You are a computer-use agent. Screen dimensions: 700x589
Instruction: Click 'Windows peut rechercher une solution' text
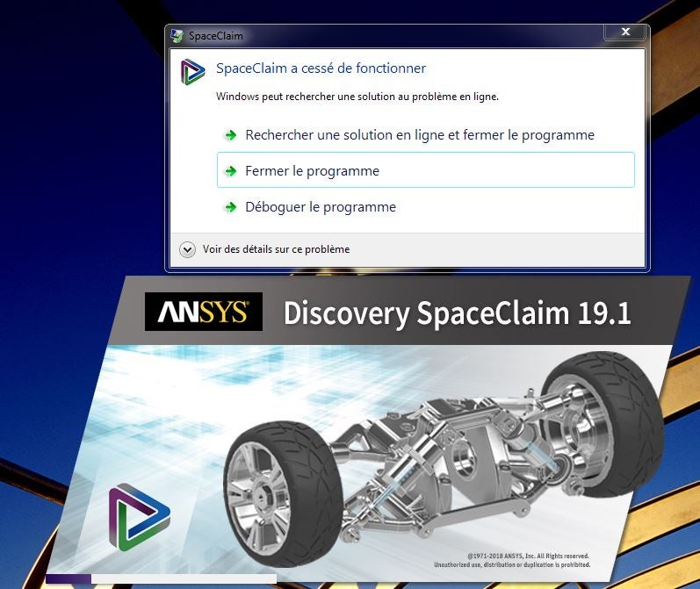[x=357, y=97]
